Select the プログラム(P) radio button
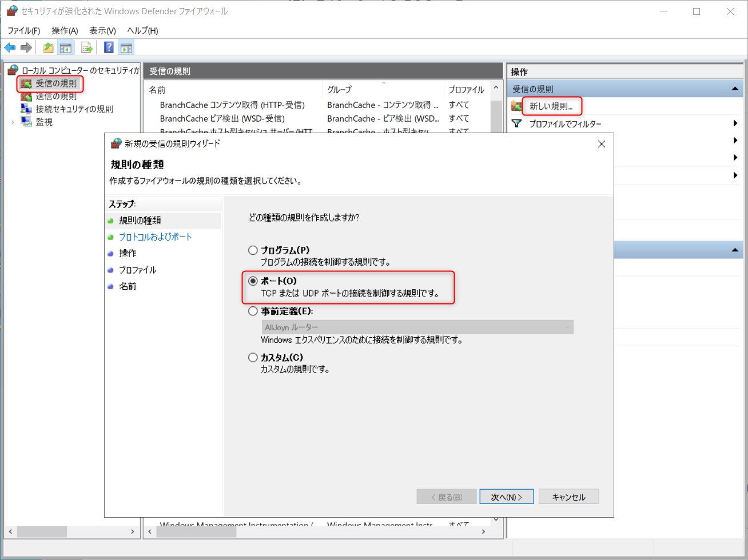The width and height of the screenshot is (748, 560). [253, 250]
